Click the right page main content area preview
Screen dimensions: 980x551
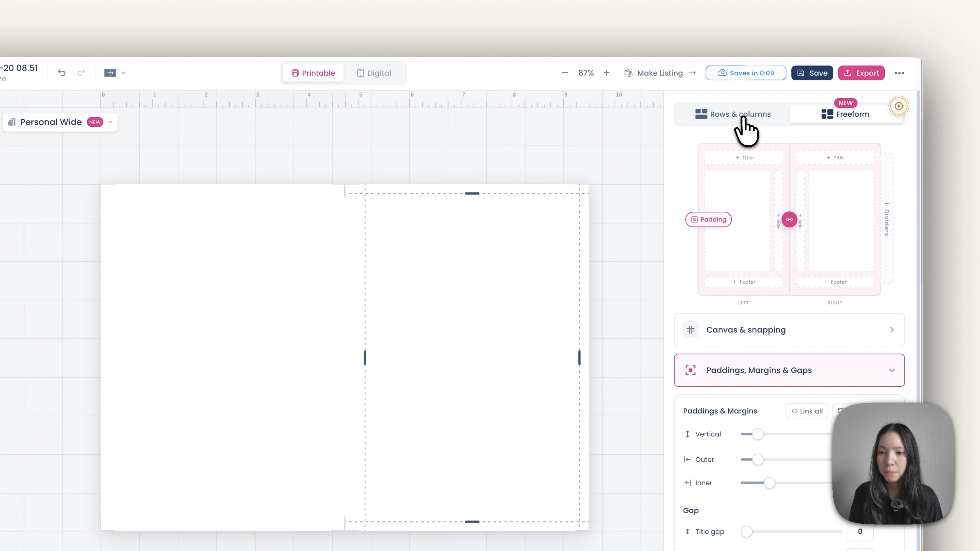tap(841, 221)
